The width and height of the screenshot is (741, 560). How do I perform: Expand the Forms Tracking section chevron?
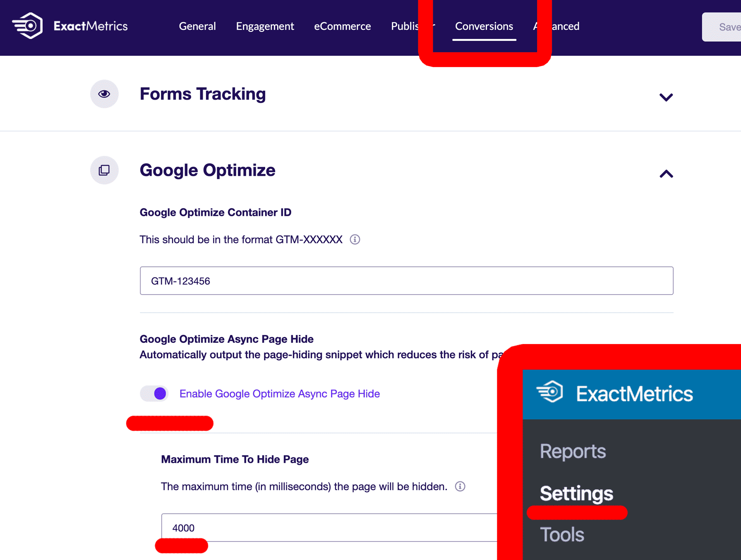[x=666, y=97]
